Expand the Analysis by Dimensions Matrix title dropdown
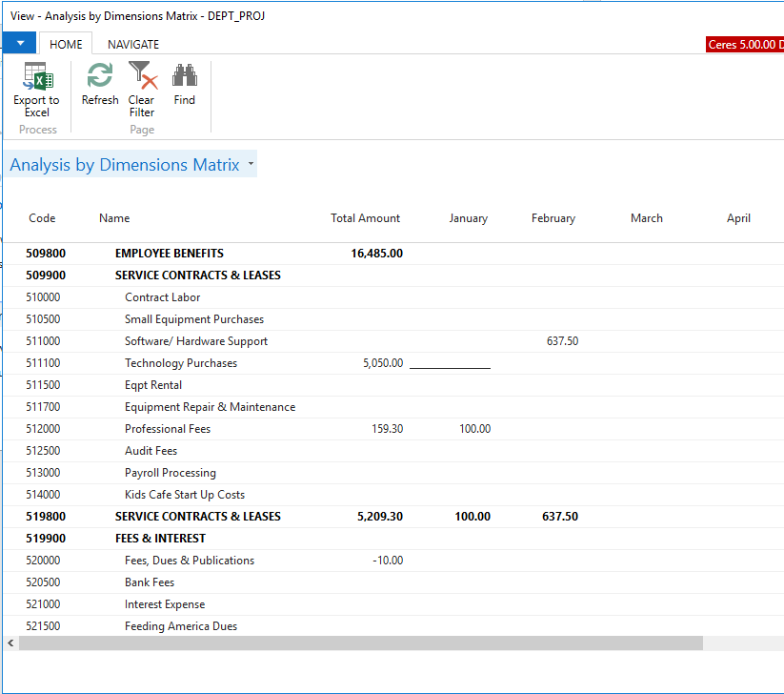This screenshot has height=694, width=784. pyautogui.click(x=251, y=164)
